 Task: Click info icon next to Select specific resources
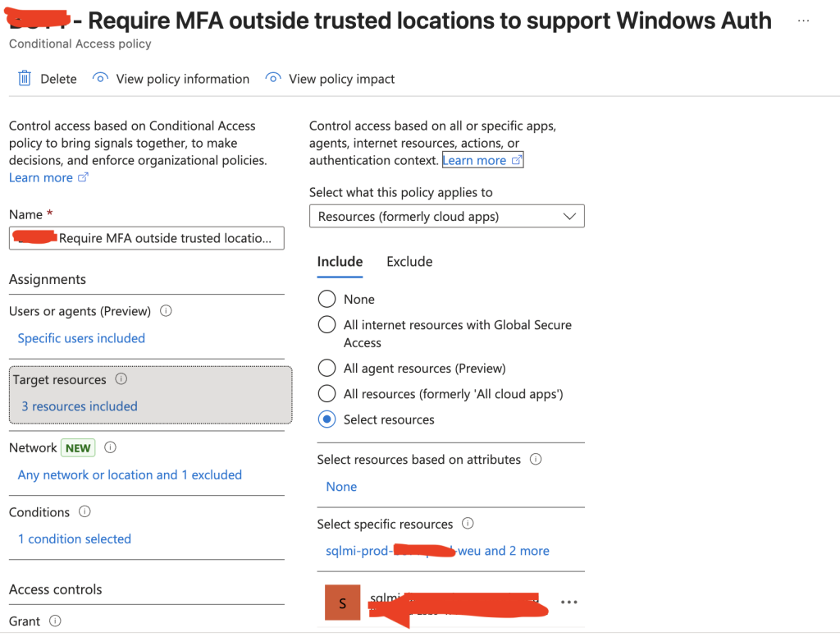[x=468, y=524]
